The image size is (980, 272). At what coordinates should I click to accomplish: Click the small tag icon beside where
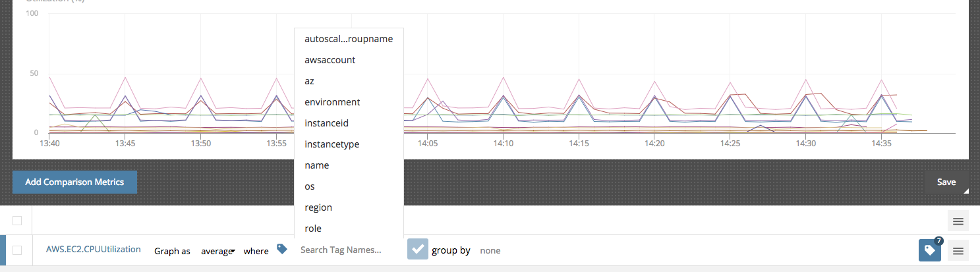pyautogui.click(x=282, y=249)
